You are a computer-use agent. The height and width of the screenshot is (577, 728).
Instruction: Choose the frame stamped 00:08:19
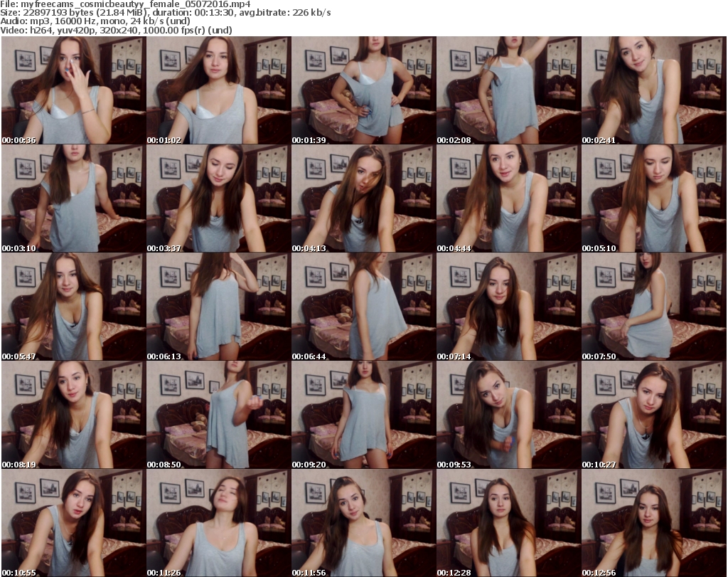tap(73, 415)
